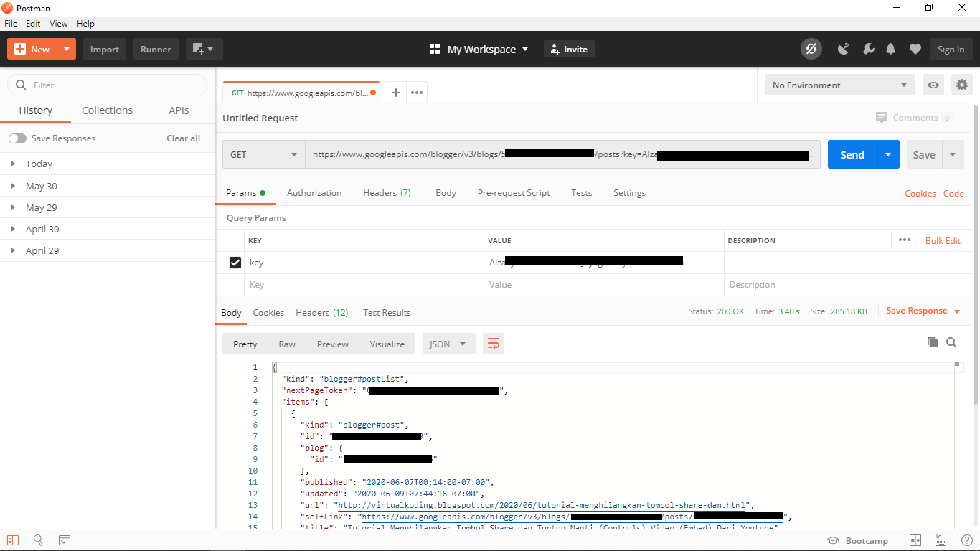This screenshot has width=980, height=551.
Task: Open new window dropdown icon beside Runner
Action: pyautogui.click(x=204, y=49)
